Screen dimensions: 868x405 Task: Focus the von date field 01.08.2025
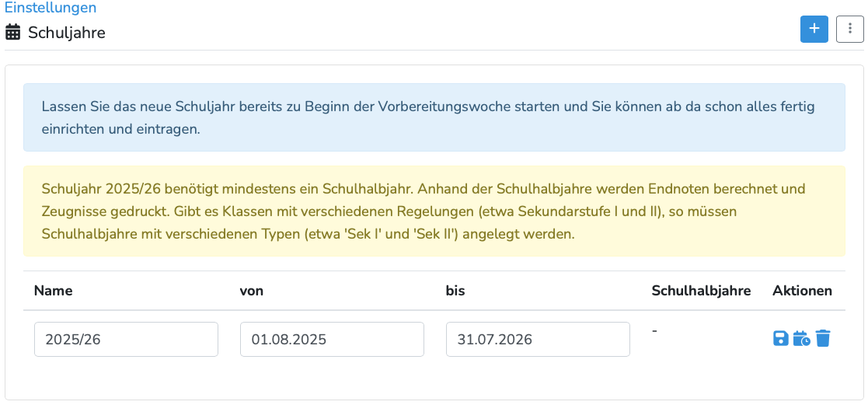[332, 340]
